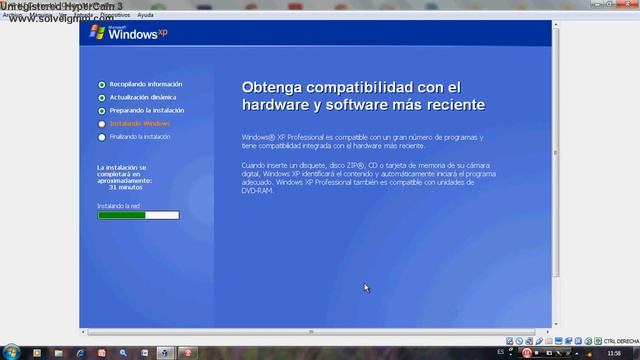Click the white stop square in system tray
The width and height of the screenshot is (640, 360).
pyautogui.click(x=537, y=353)
